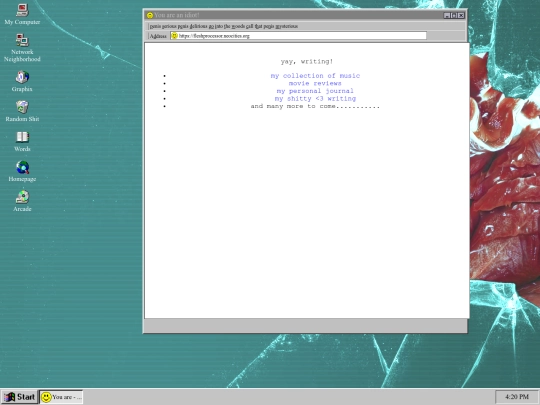Maximize the 'You are an idiot!' window
540x405 pixels.
pos(454,15)
